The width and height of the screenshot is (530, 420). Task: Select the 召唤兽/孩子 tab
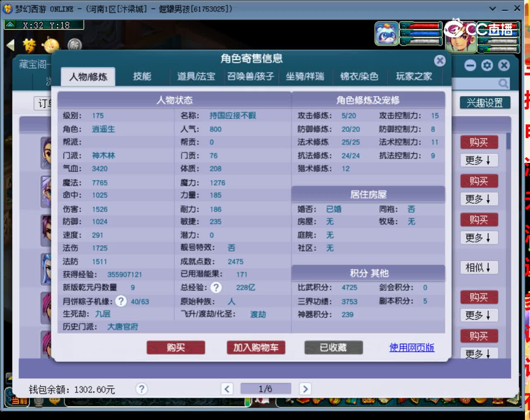click(x=251, y=76)
